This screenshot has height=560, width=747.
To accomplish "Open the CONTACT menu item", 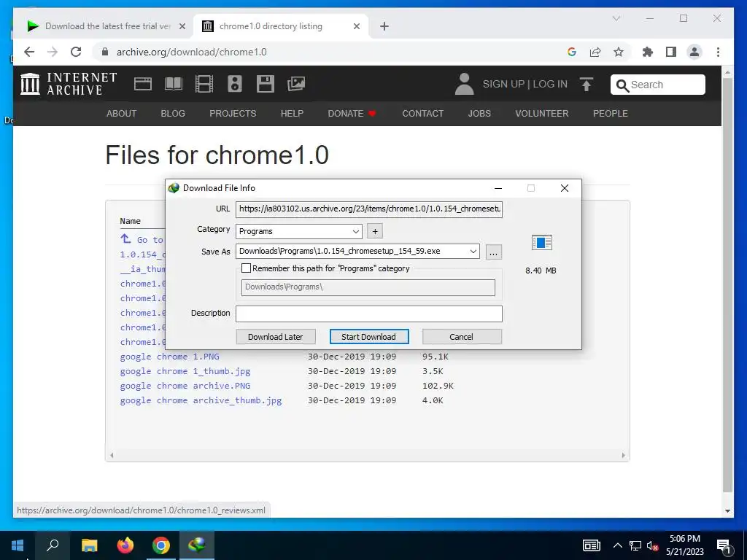I will pos(422,113).
